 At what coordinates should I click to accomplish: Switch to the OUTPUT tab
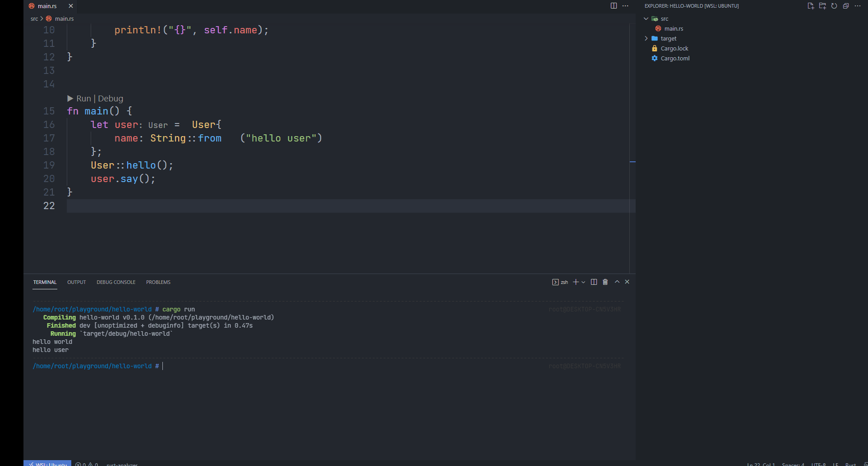(x=76, y=282)
